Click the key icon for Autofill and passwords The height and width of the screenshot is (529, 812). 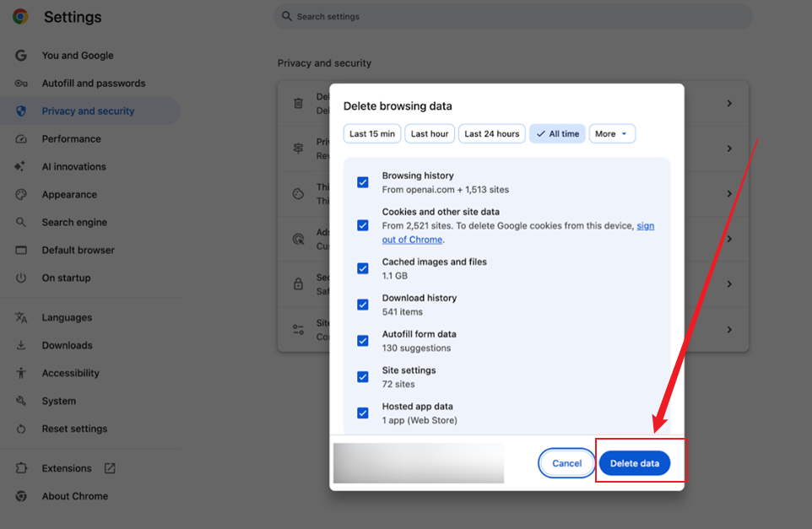point(21,83)
